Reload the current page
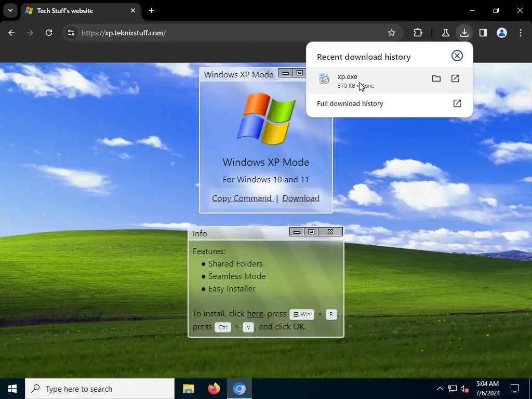 tap(49, 33)
